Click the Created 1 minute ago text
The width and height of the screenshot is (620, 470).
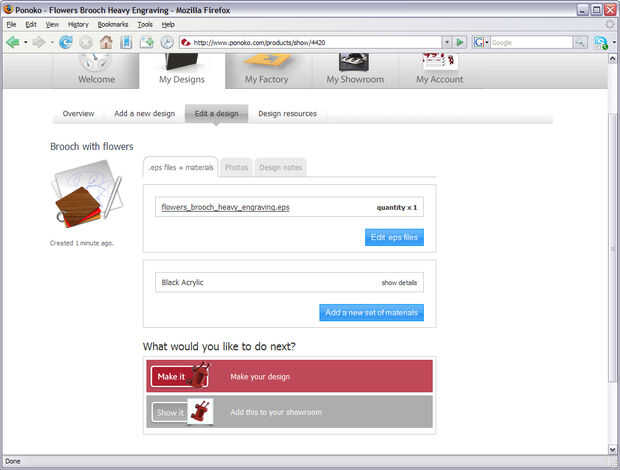point(81,243)
